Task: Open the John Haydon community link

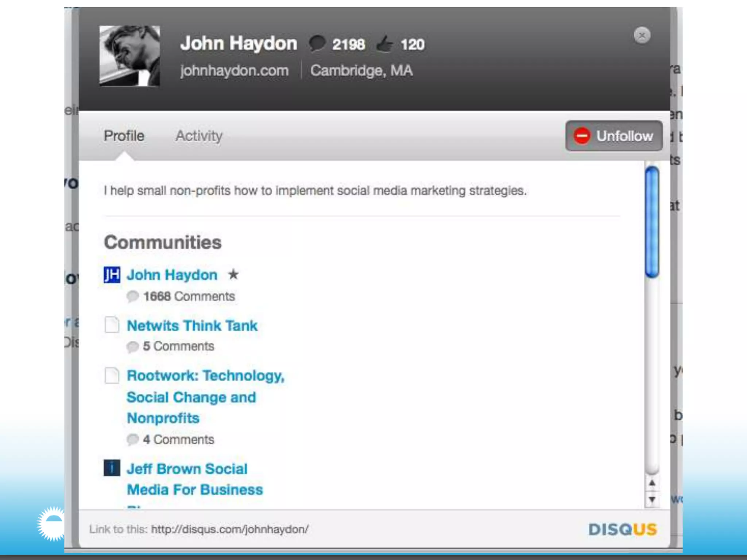Action: point(172,275)
